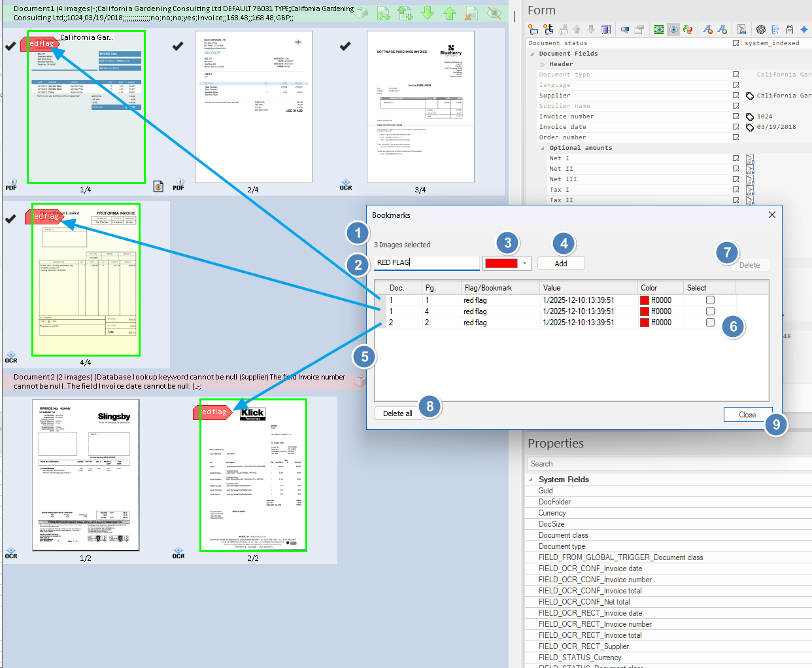Click the green up arrow in document header

(x=450, y=12)
